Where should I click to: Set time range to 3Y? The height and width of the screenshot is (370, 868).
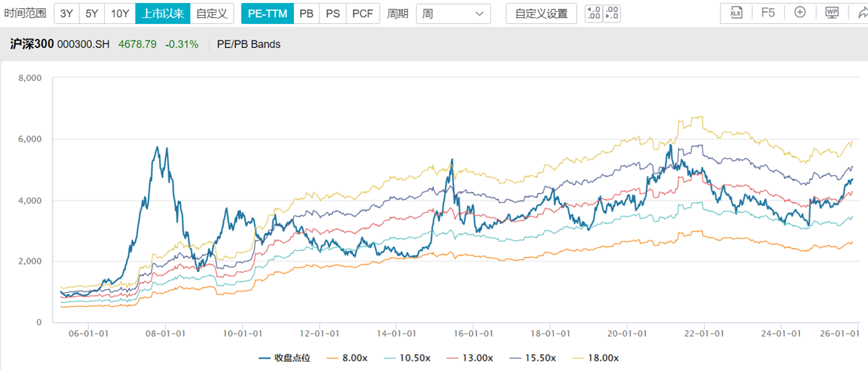click(x=67, y=13)
